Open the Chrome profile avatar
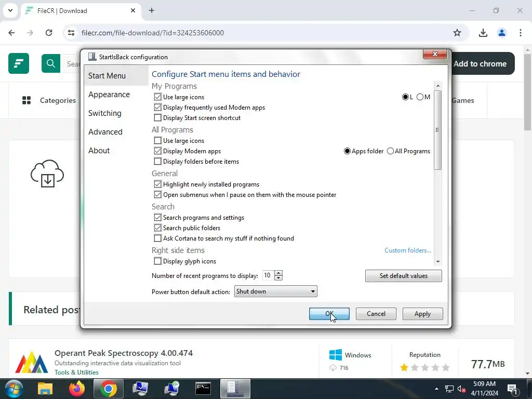This screenshot has height=399, width=532. coord(502,33)
